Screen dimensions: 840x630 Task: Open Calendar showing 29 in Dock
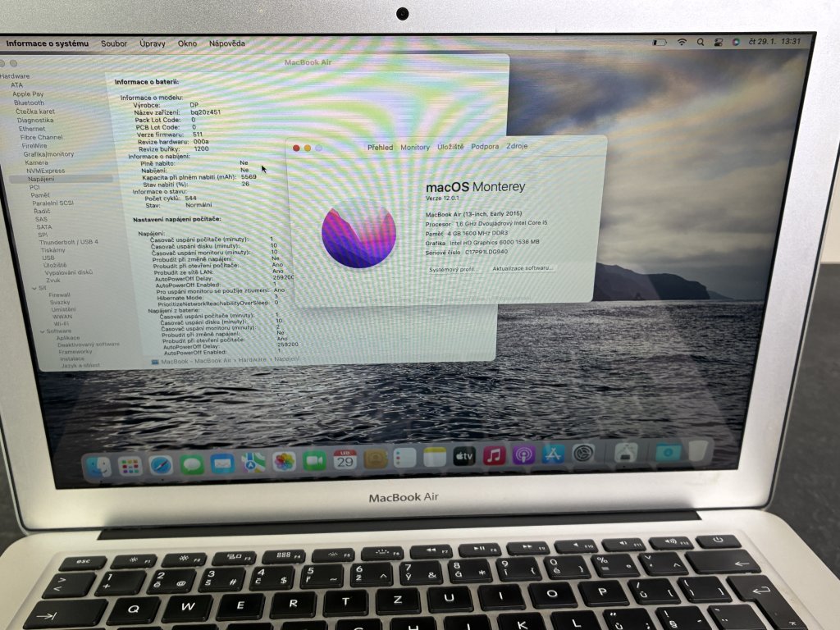click(345, 459)
